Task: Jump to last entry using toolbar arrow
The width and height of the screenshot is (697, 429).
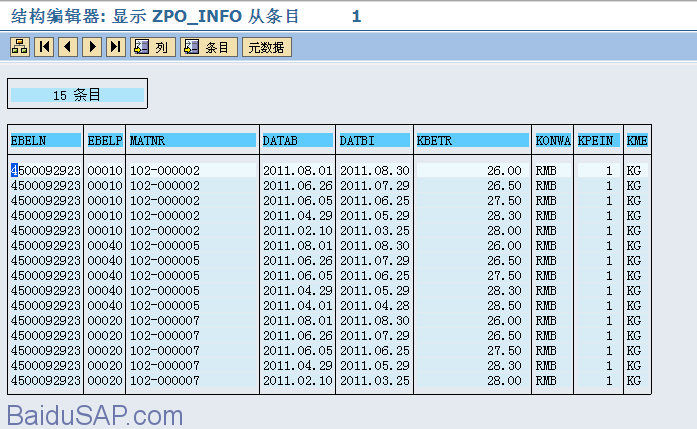Action: (116, 47)
